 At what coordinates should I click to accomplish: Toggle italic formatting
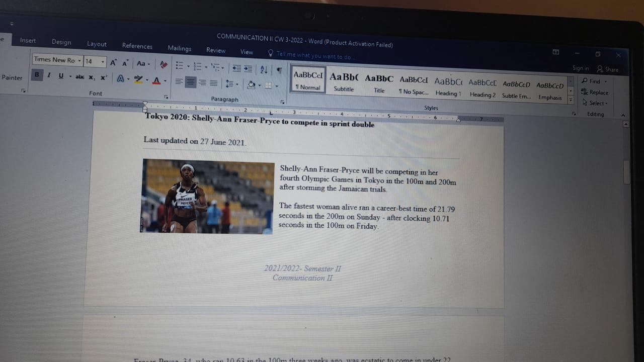pyautogui.click(x=49, y=75)
